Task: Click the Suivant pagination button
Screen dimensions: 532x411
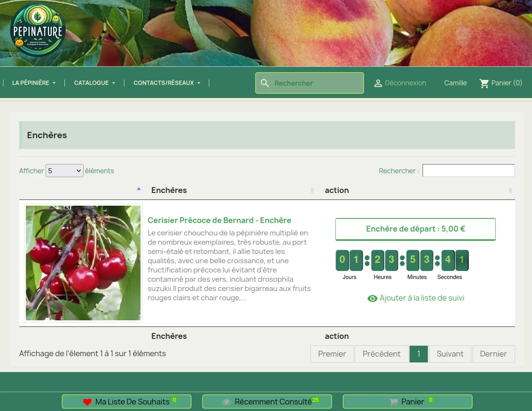Action: 450,354
